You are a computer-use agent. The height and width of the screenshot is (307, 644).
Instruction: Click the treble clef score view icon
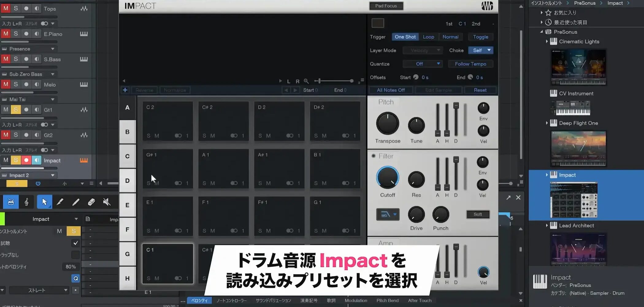click(27, 202)
